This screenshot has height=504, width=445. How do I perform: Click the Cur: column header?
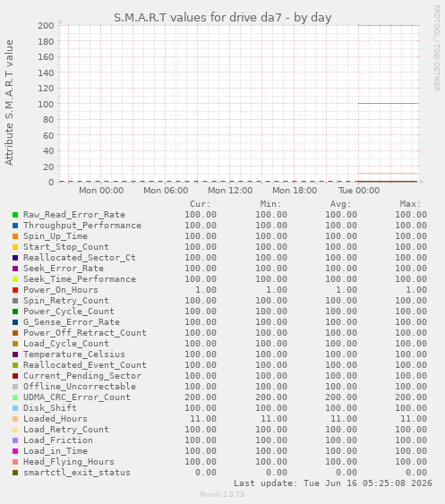pyautogui.click(x=200, y=204)
